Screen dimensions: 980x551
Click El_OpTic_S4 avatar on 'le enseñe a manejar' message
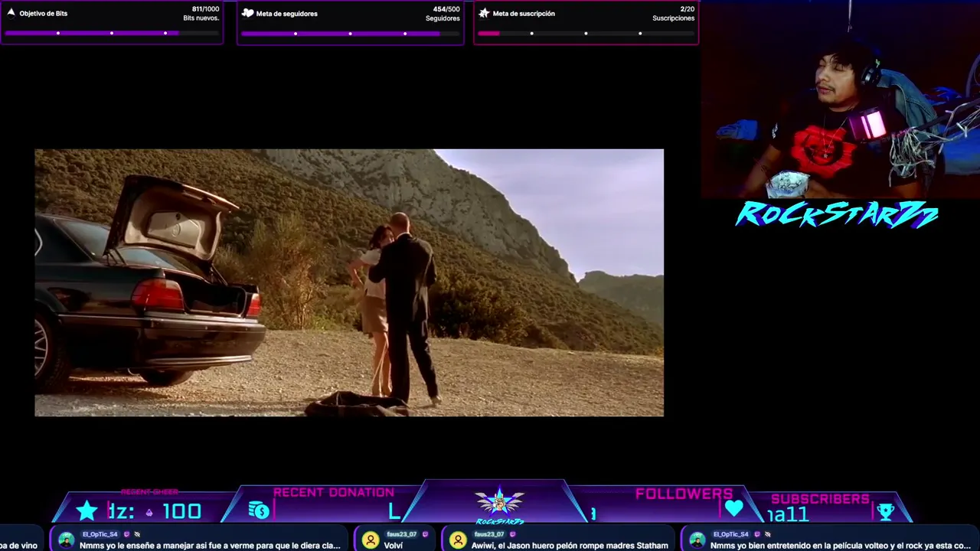[66, 540]
